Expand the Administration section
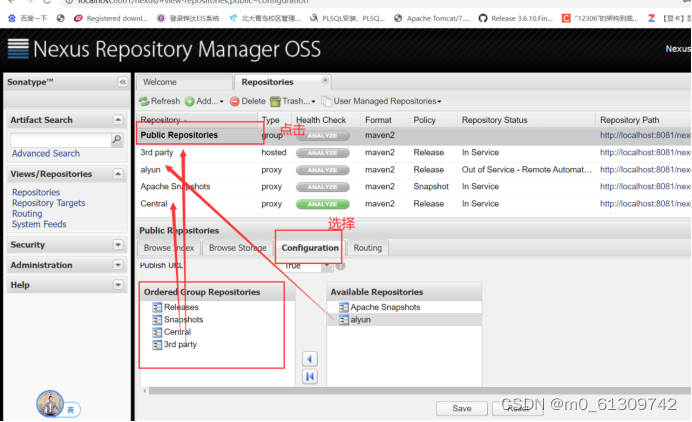Image resolution: width=692 pixels, height=422 pixels. [x=118, y=265]
